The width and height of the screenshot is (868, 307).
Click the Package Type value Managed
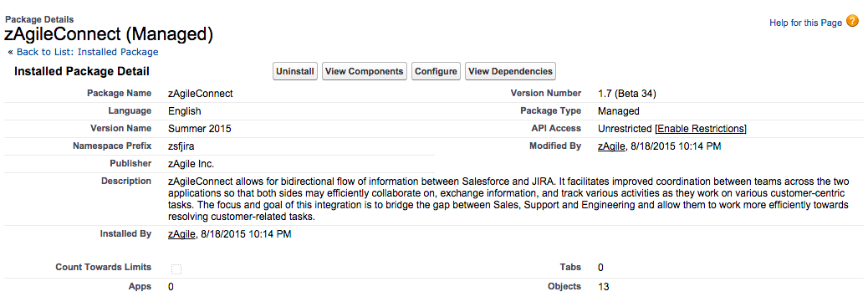point(619,111)
